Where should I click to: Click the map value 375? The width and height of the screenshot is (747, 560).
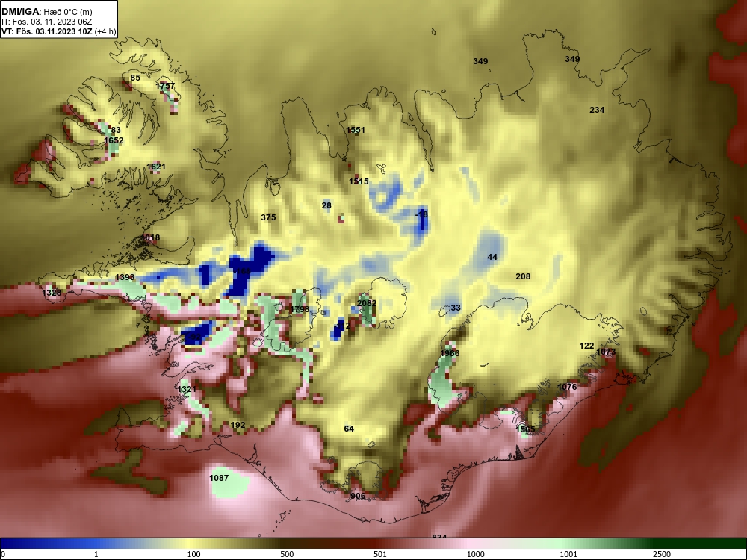pyautogui.click(x=268, y=217)
